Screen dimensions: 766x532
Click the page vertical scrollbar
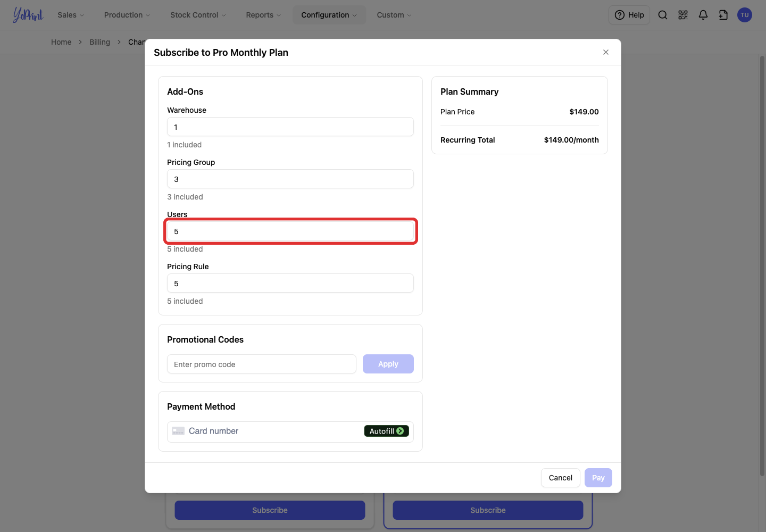[x=762, y=266]
